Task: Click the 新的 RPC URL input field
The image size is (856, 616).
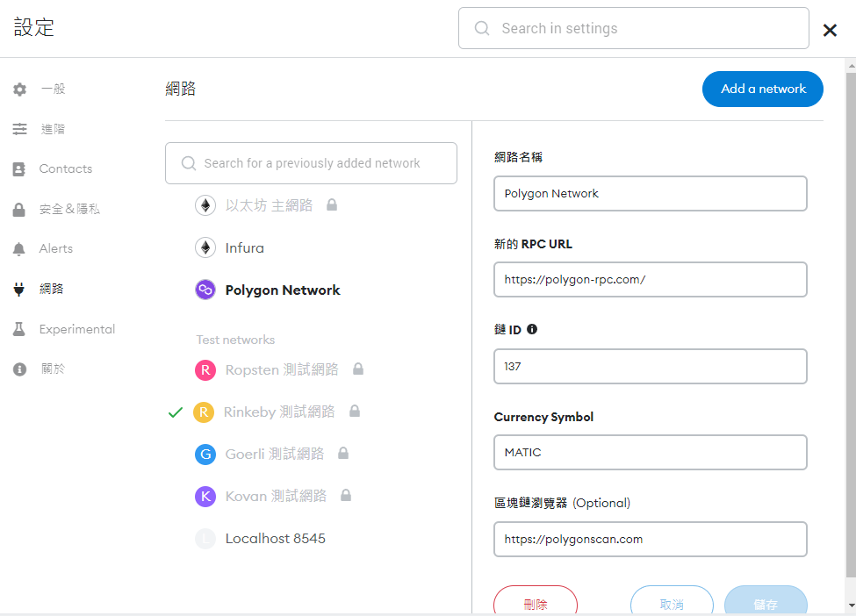Action: click(x=650, y=280)
